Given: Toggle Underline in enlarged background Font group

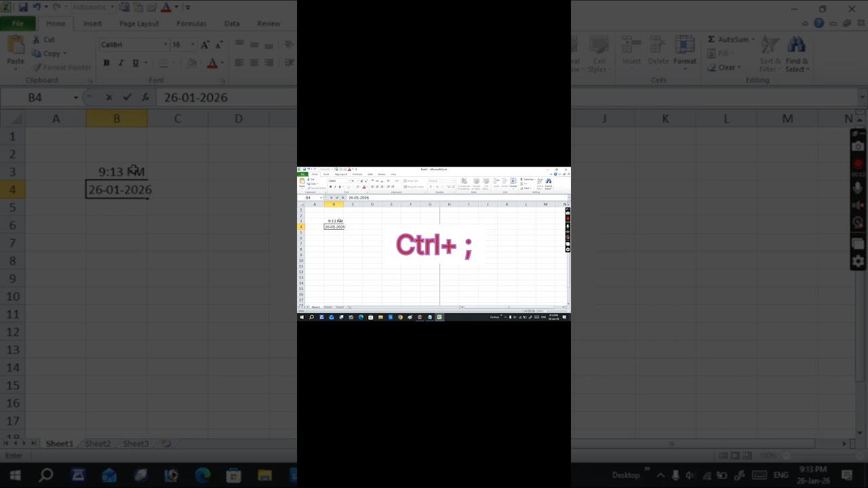Looking at the screenshot, I should pos(136,63).
